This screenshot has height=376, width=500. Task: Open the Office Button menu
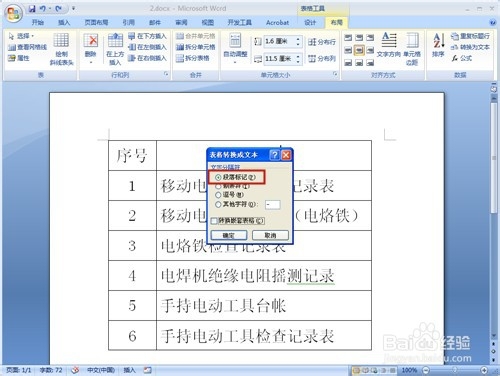coord(13,14)
